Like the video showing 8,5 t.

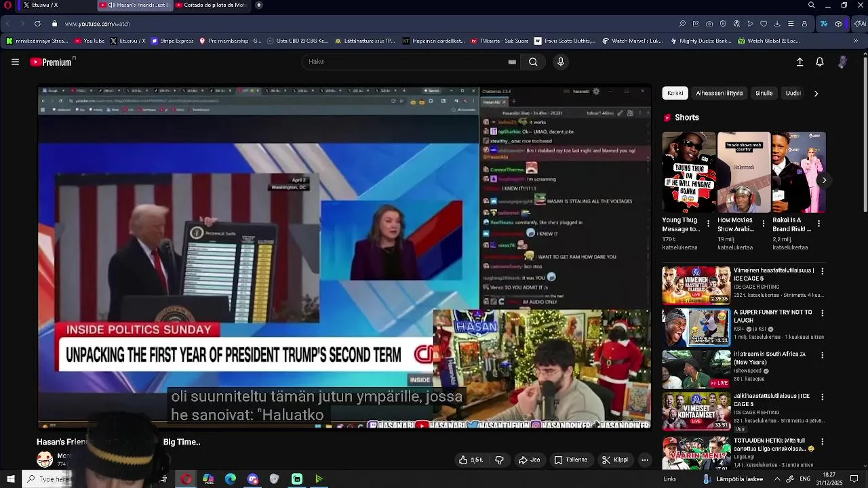[471, 460]
